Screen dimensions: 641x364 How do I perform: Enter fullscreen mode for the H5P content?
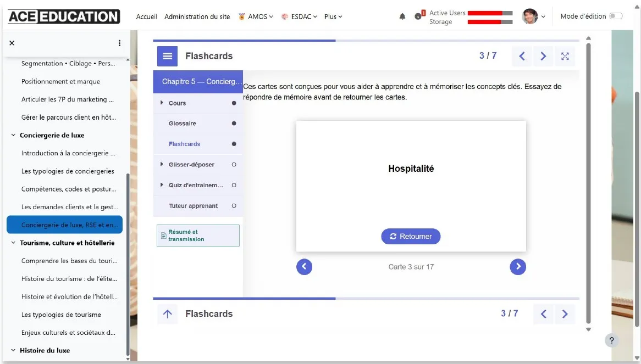click(x=565, y=56)
